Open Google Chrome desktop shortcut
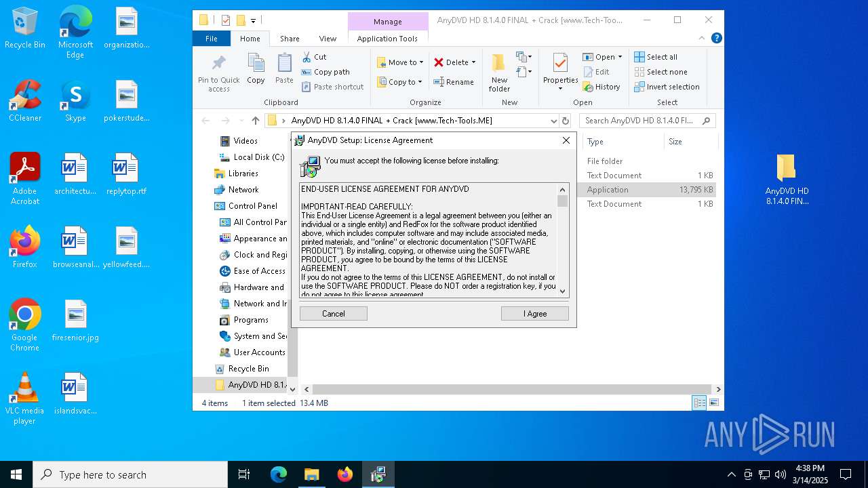Image resolution: width=868 pixels, height=488 pixels. [x=24, y=325]
